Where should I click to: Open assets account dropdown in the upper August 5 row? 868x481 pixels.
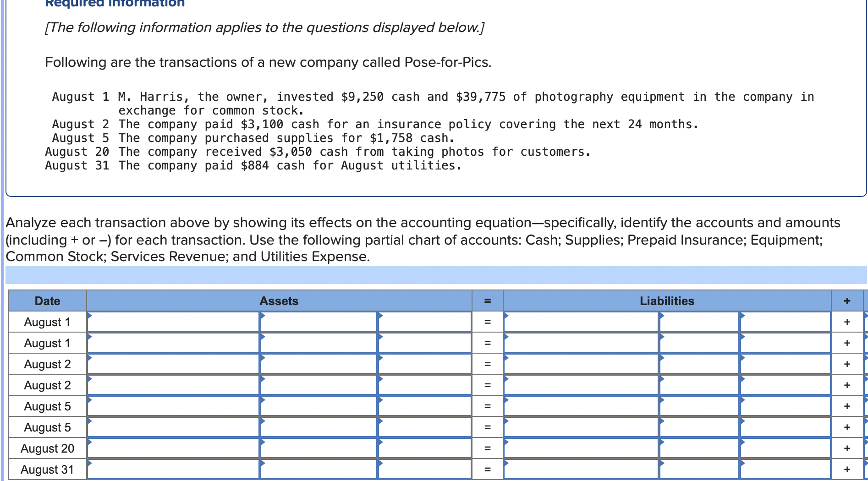pos(173,406)
